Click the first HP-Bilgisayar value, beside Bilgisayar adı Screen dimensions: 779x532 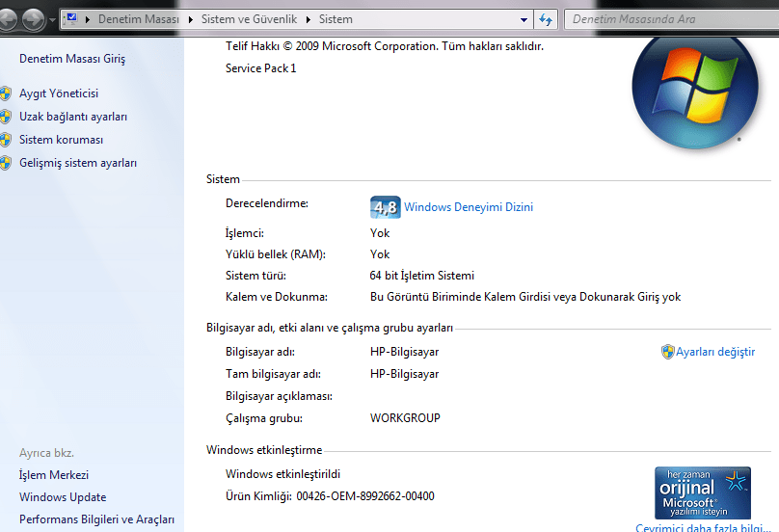(x=404, y=352)
